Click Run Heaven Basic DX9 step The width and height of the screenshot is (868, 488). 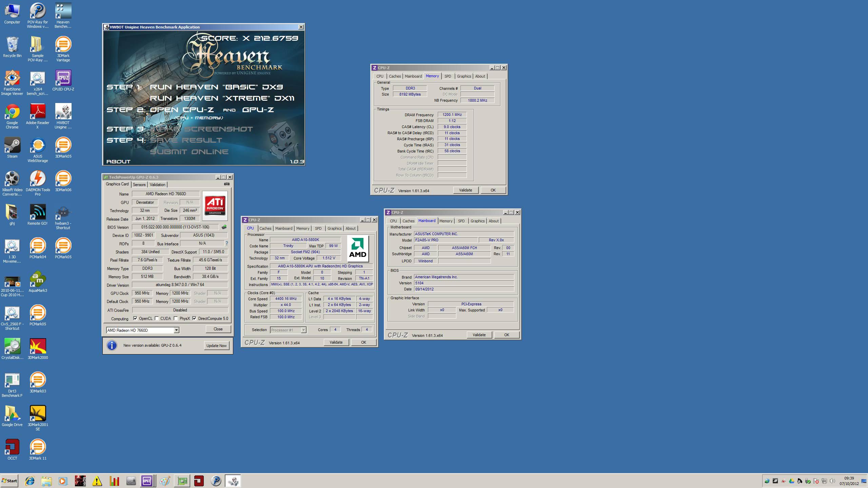216,87
